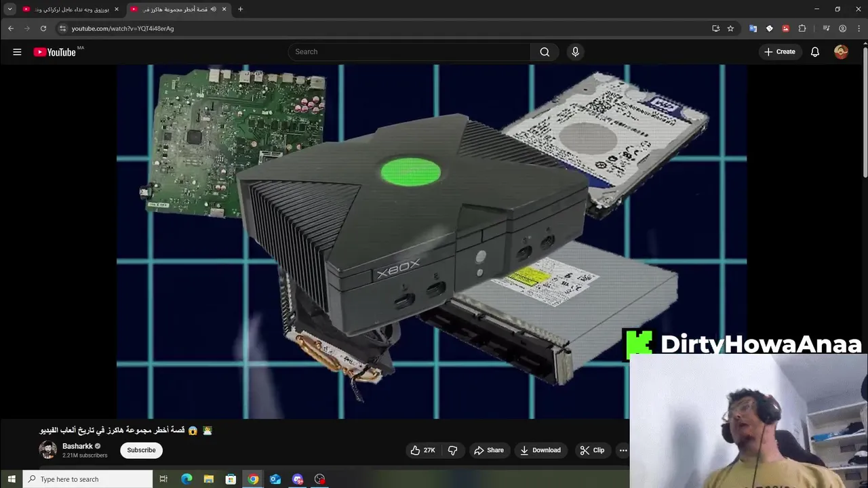Click the install/cast icon in address bar

715,28
